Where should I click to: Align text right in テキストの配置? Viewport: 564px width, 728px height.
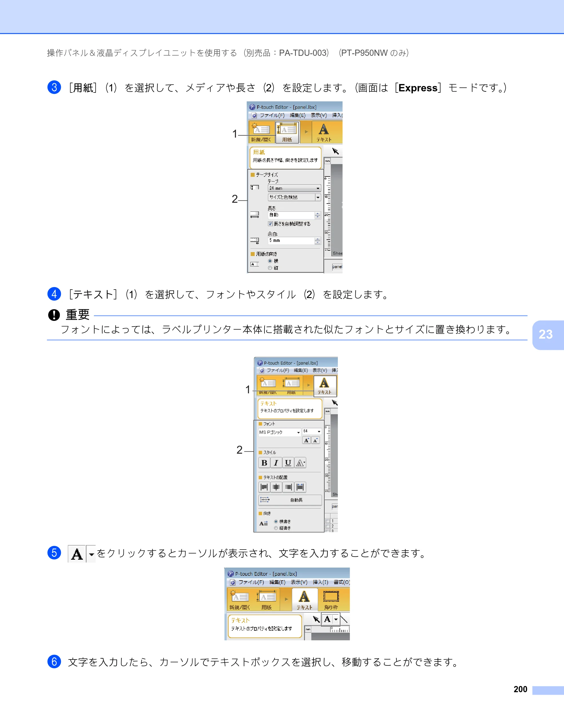click(288, 487)
